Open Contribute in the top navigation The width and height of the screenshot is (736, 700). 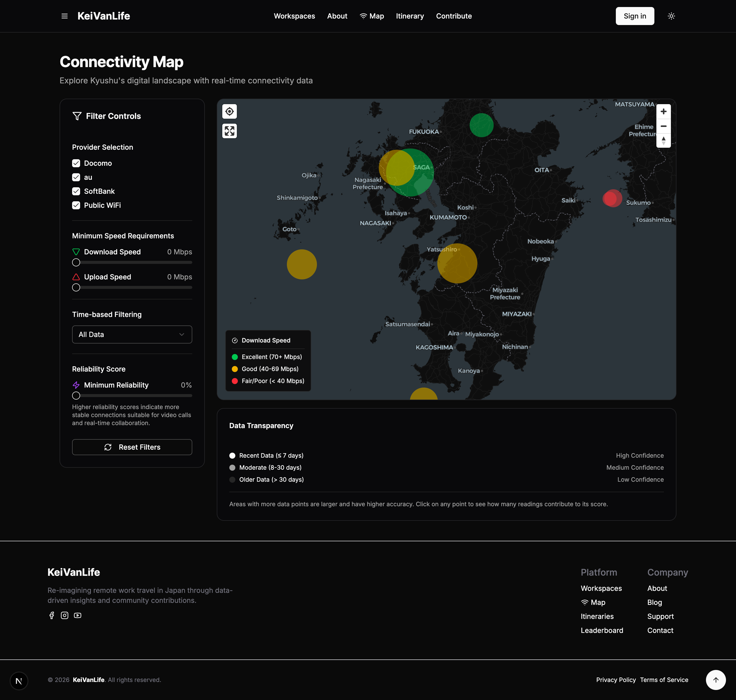(x=454, y=16)
